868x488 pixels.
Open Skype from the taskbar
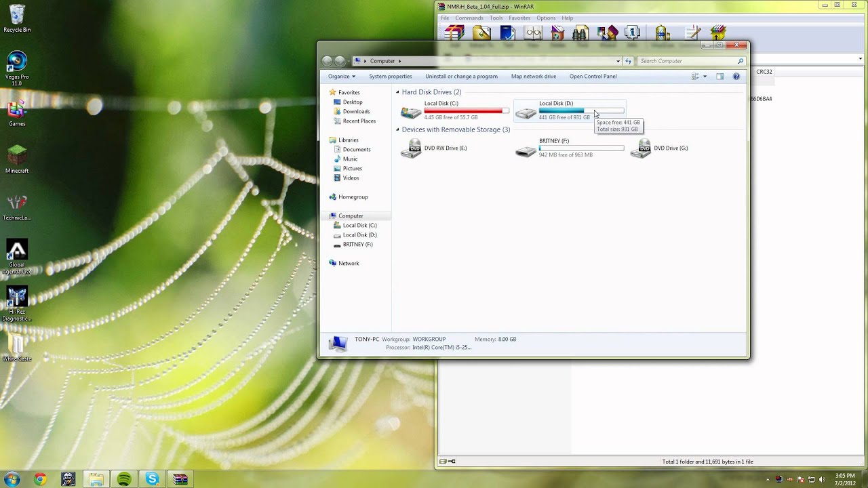(152, 479)
